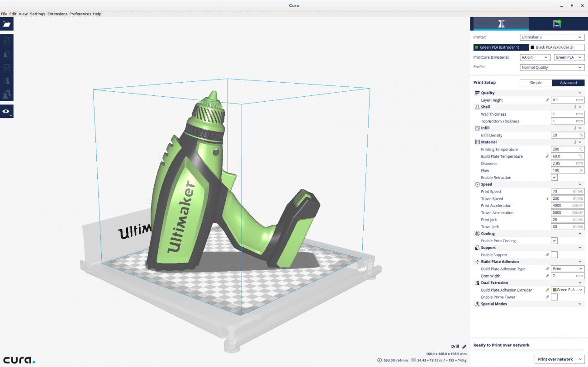Click the info icon on Infill category
Image resolution: width=588 pixels, height=367 pixels.
(x=575, y=128)
